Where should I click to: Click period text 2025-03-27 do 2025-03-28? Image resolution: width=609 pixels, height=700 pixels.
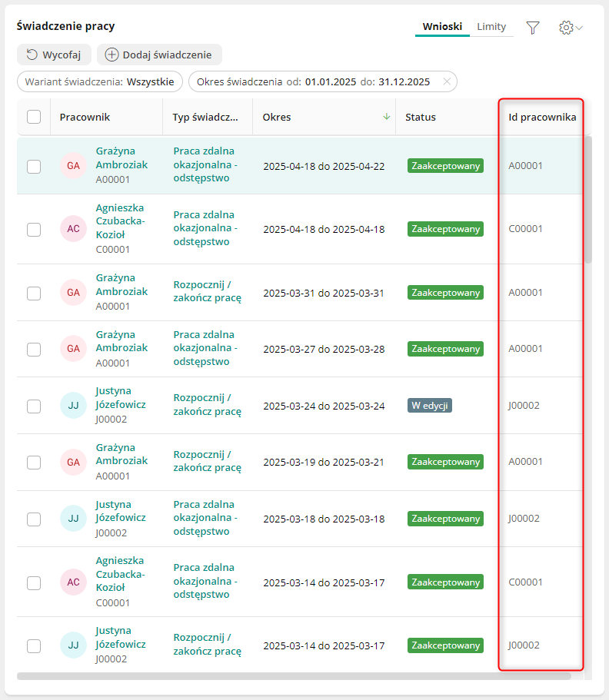(x=324, y=349)
